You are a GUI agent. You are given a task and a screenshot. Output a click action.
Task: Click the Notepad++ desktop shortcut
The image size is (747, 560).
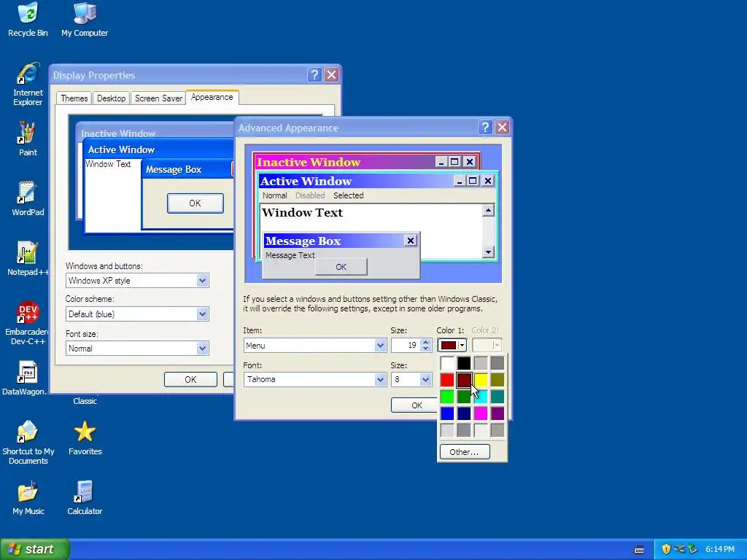coord(28,259)
